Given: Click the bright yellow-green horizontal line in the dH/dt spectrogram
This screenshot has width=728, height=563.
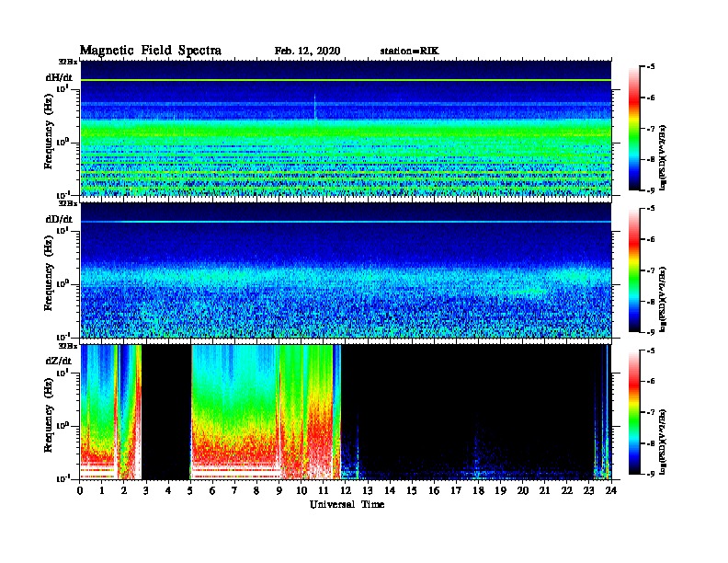Looking at the screenshot, I should click(x=346, y=80).
